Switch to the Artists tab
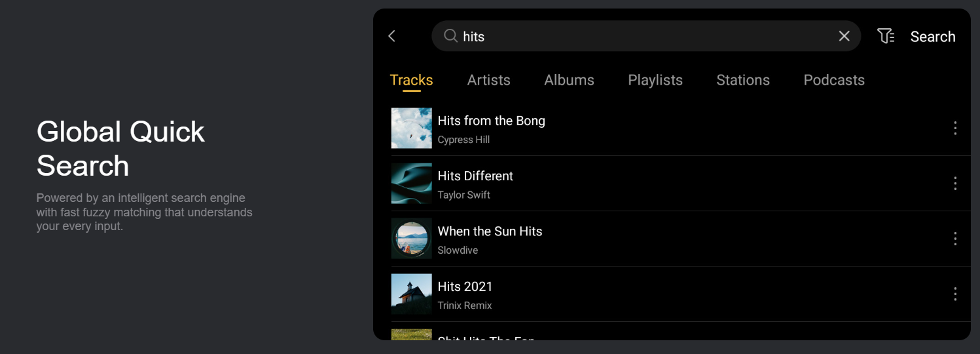 (x=488, y=80)
